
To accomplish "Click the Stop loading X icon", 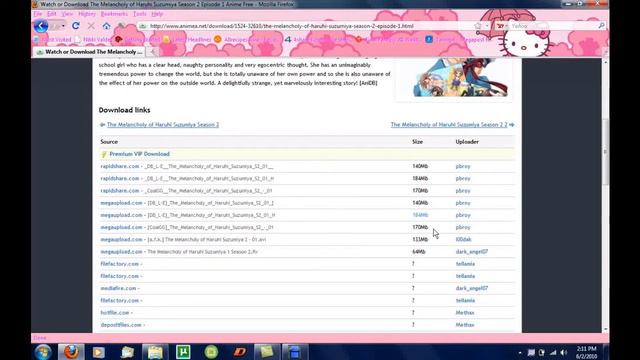I will click(91, 26).
